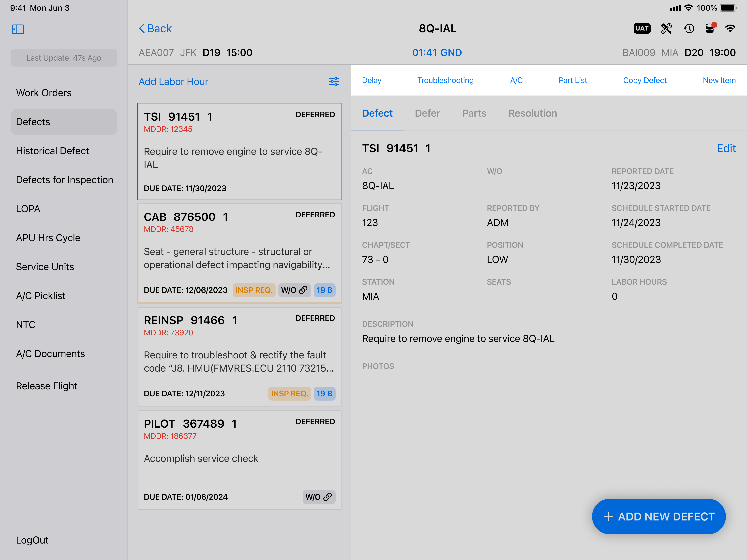Open the history clock icon

click(689, 28)
